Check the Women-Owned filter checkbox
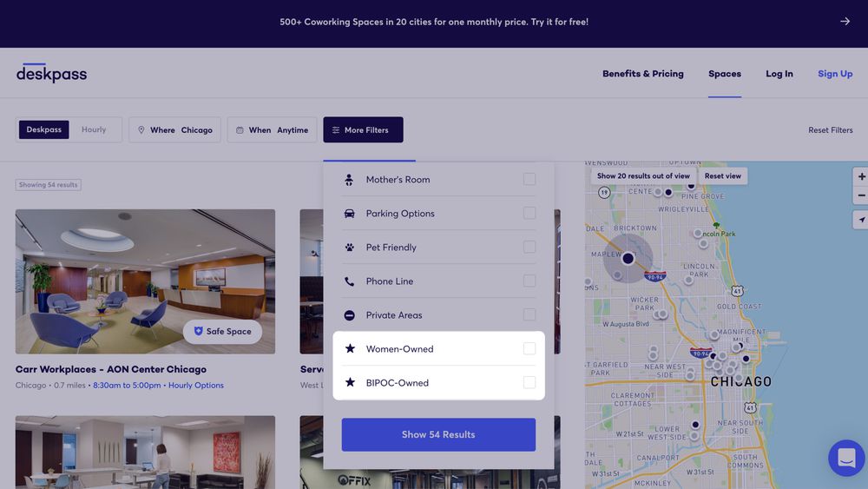The image size is (868, 489). coord(529,348)
